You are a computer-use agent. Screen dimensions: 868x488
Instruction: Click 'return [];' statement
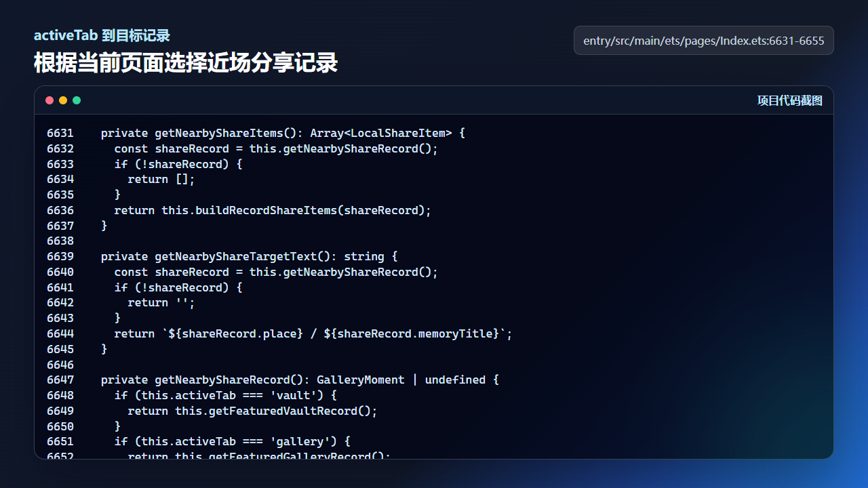click(x=161, y=180)
